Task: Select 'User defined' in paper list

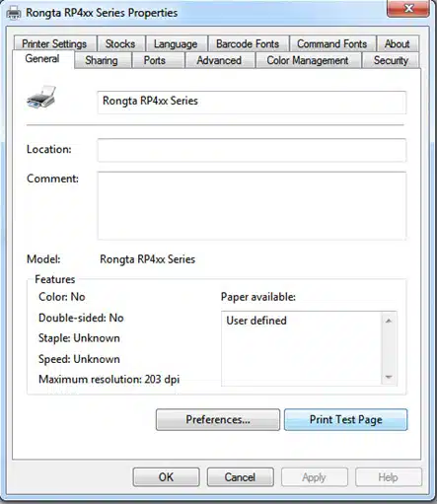Action: 256,321
